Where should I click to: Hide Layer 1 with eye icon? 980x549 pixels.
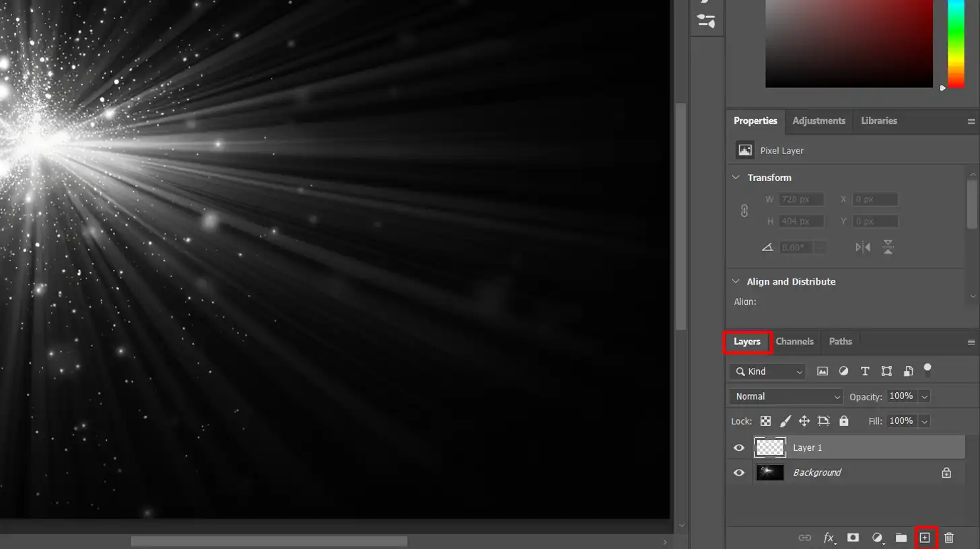[739, 447]
